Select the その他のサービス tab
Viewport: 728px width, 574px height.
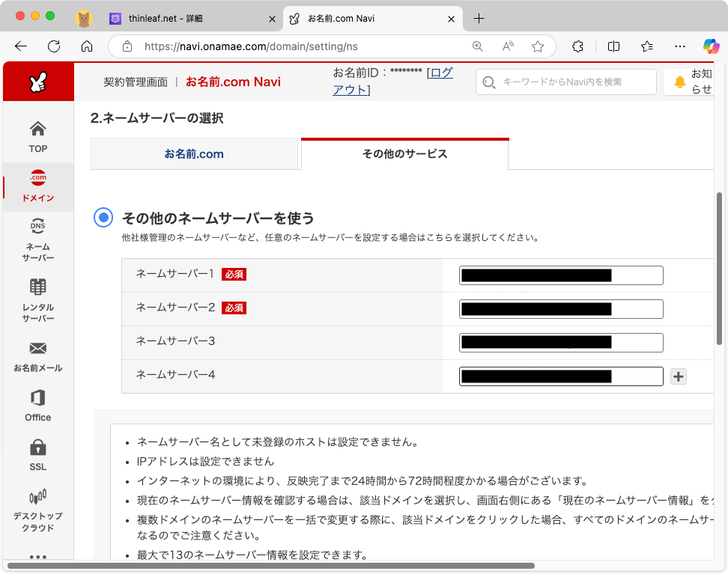tap(405, 153)
